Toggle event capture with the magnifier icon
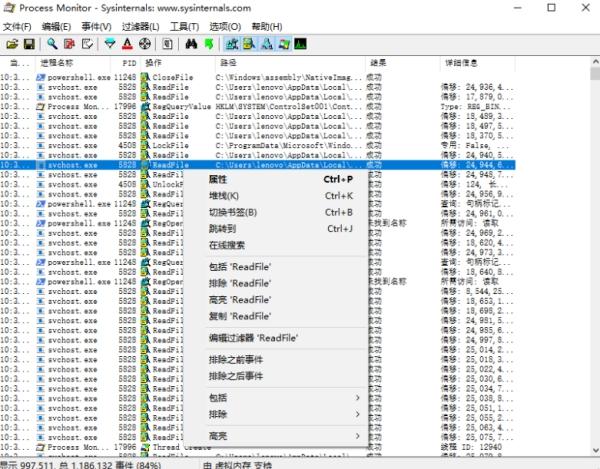 pyautogui.click(x=52, y=44)
